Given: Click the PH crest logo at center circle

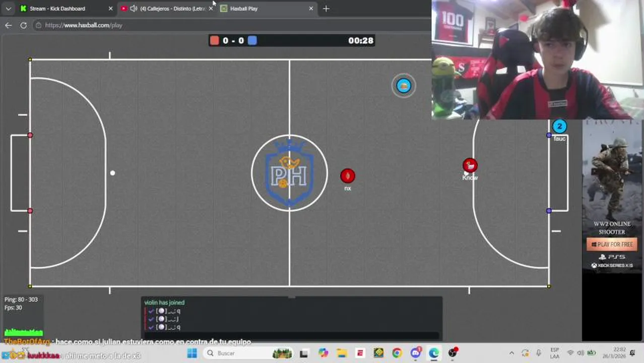Looking at the screenshot, I should pyautogui.click(x=289, y=173).
